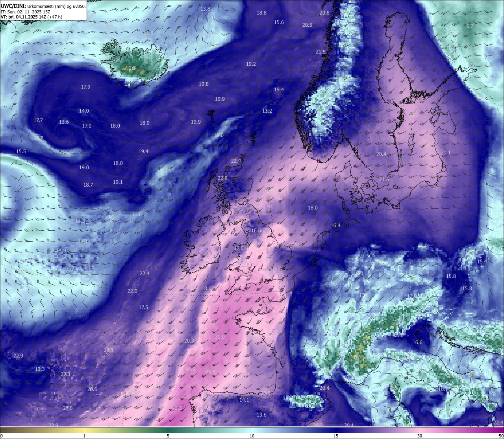Click the 15.4 value at the right edge
This screenshot has height=439, width=504.
[482, 261]
